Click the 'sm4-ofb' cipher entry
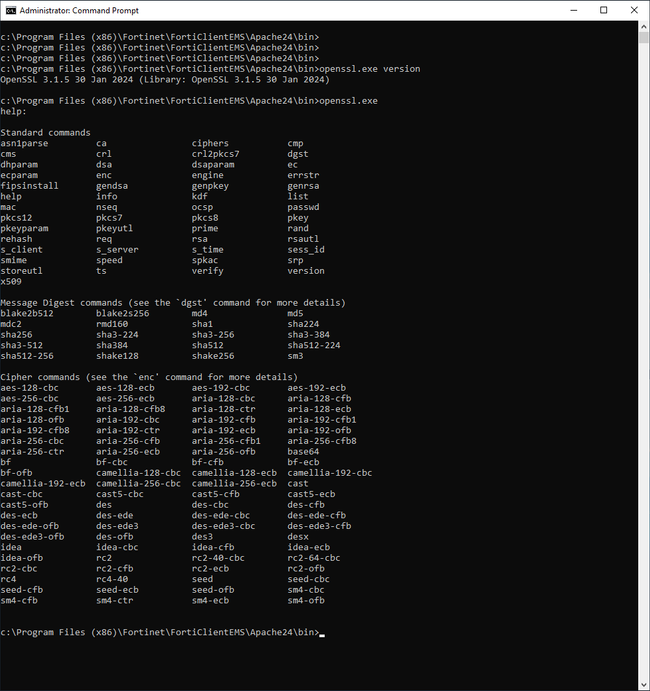Screen dimensions: 650x691 pos(306,600)
